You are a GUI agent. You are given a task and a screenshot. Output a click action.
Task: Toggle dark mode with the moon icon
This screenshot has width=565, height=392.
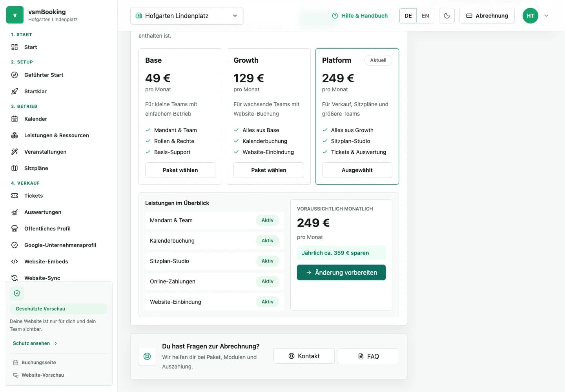point(447,16)
